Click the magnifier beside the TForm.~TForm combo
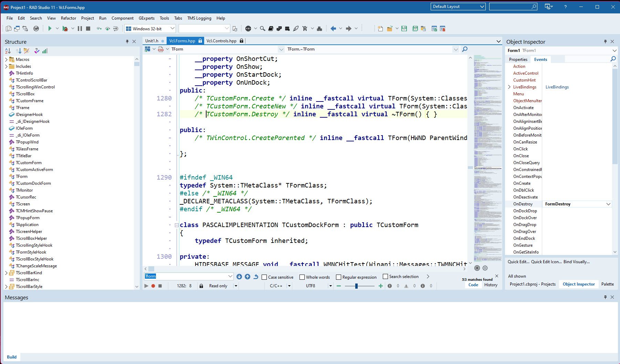Screen dimensions: 620x364 465,49
